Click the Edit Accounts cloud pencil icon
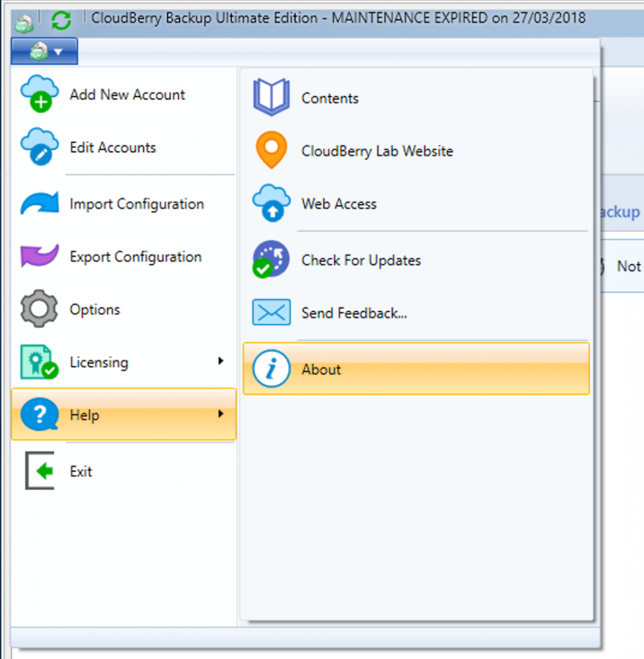Screen dimensions: 644x659 click(39, 147)
